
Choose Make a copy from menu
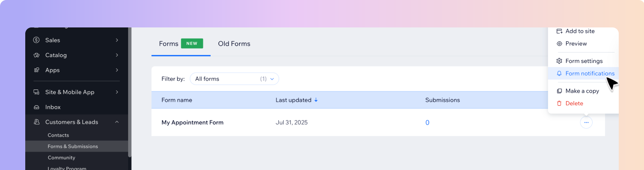582,91
